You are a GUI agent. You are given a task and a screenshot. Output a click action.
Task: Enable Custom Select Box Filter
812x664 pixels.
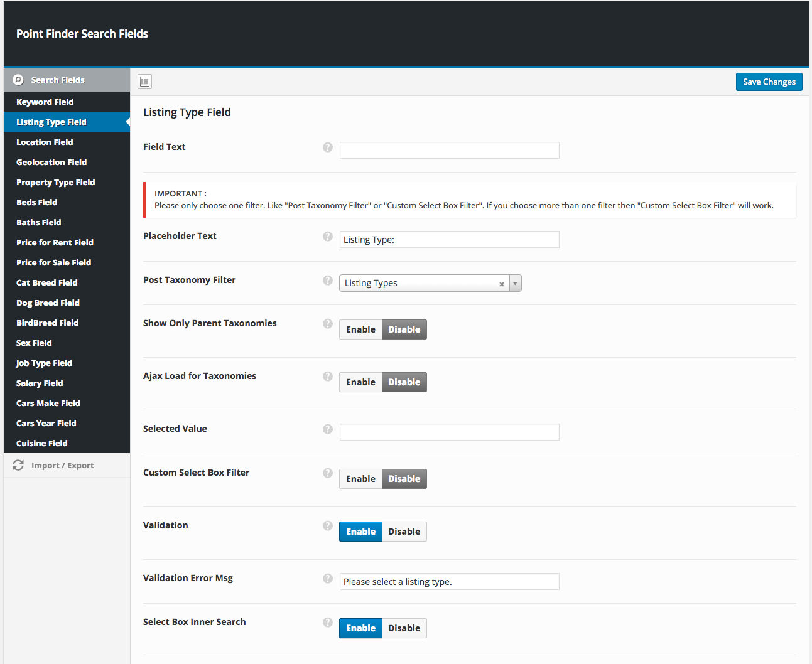(x=360, y=479)
